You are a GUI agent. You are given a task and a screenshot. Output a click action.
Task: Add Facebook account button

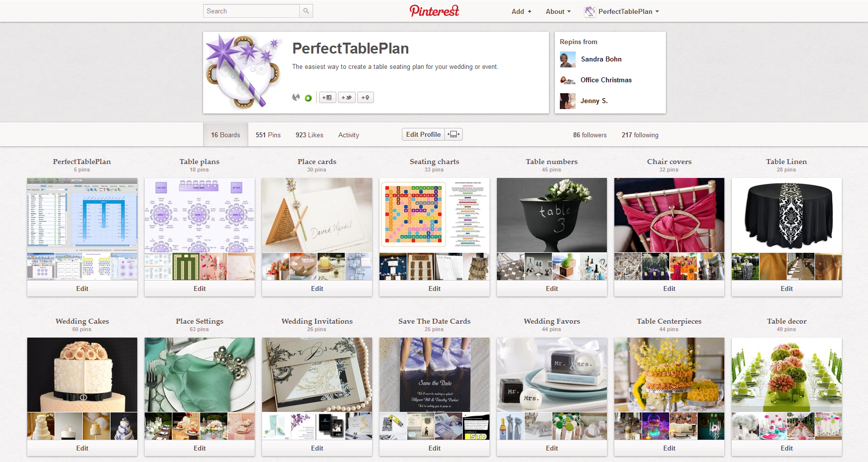(x=327, y=98)
